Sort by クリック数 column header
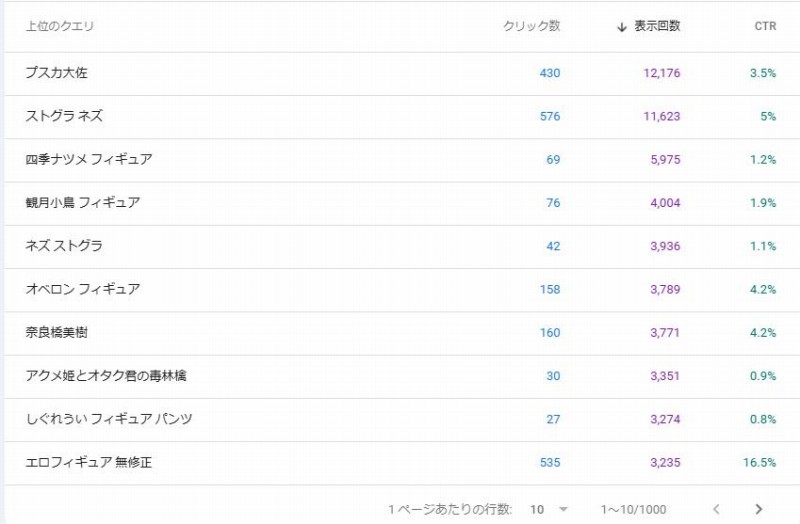The image size is (800, 524). point(531,27)
